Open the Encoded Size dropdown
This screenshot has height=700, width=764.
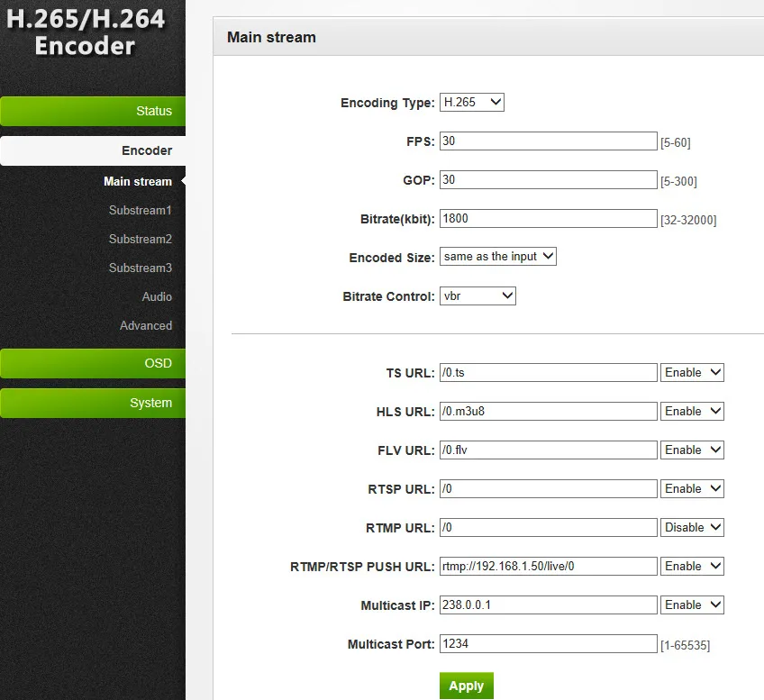tap(497, 256)
